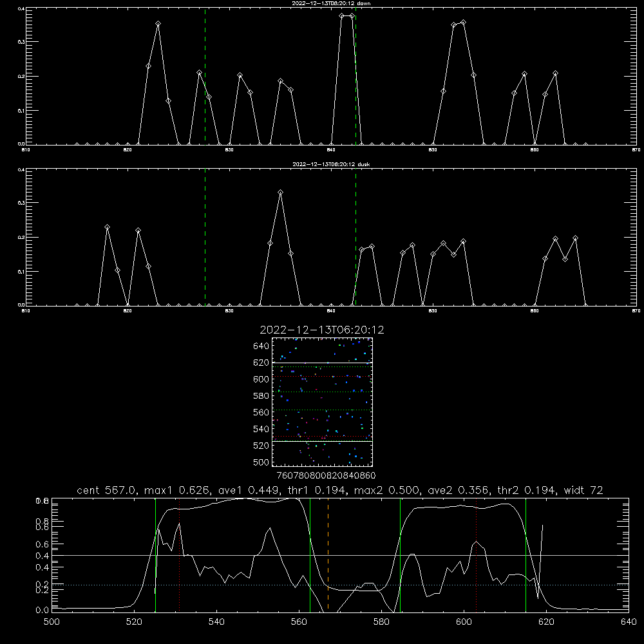
Task: Select "600" on the bottom profile plot x-axis
Action: (464, 622)
